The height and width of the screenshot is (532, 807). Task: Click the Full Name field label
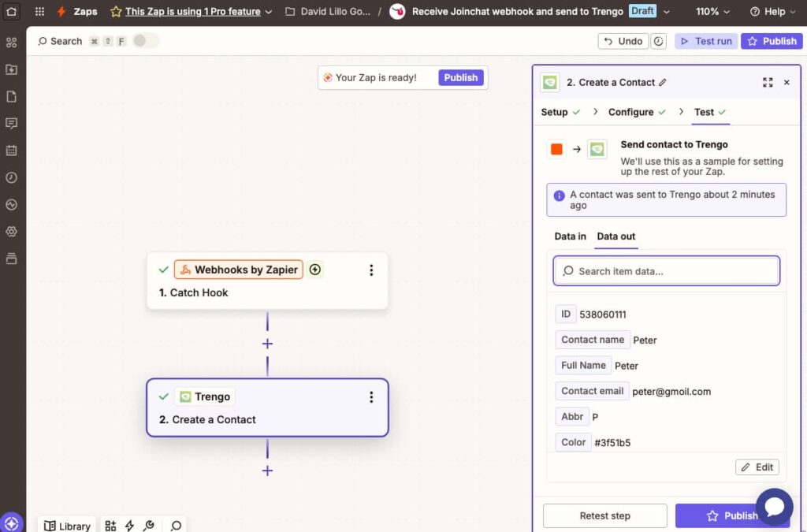coord(583,365)
